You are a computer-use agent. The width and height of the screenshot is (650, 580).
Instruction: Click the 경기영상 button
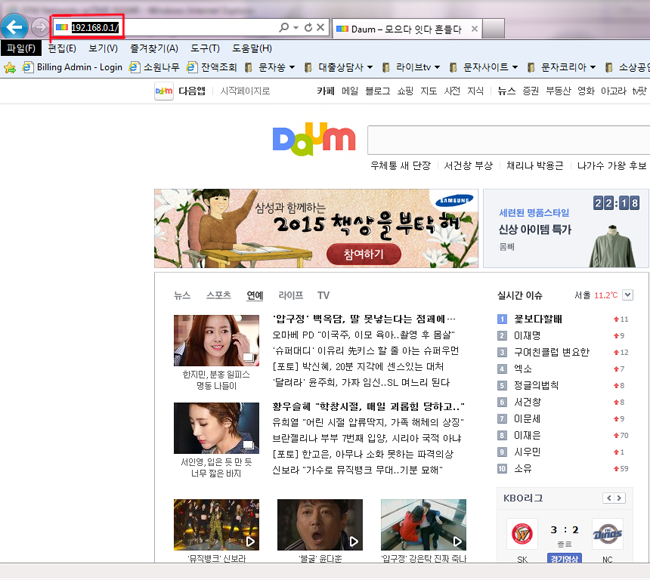pos(564,558)
